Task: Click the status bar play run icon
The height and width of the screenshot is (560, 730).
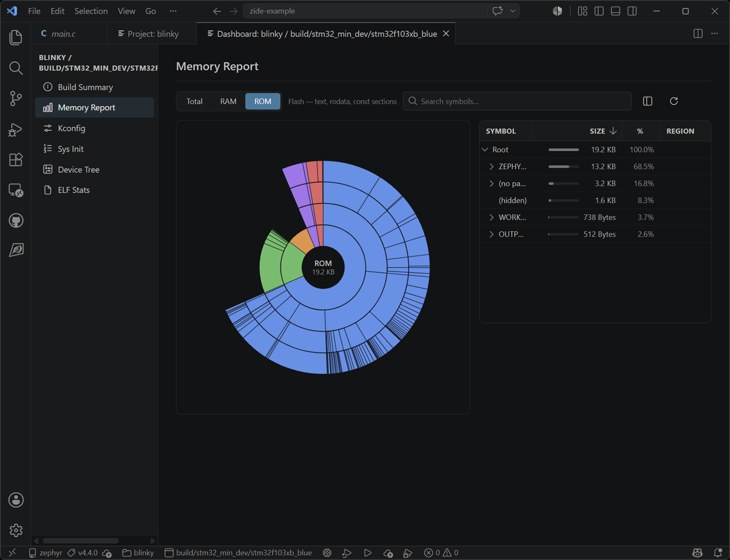Action: pyautogui.click(x=368, y=553)
